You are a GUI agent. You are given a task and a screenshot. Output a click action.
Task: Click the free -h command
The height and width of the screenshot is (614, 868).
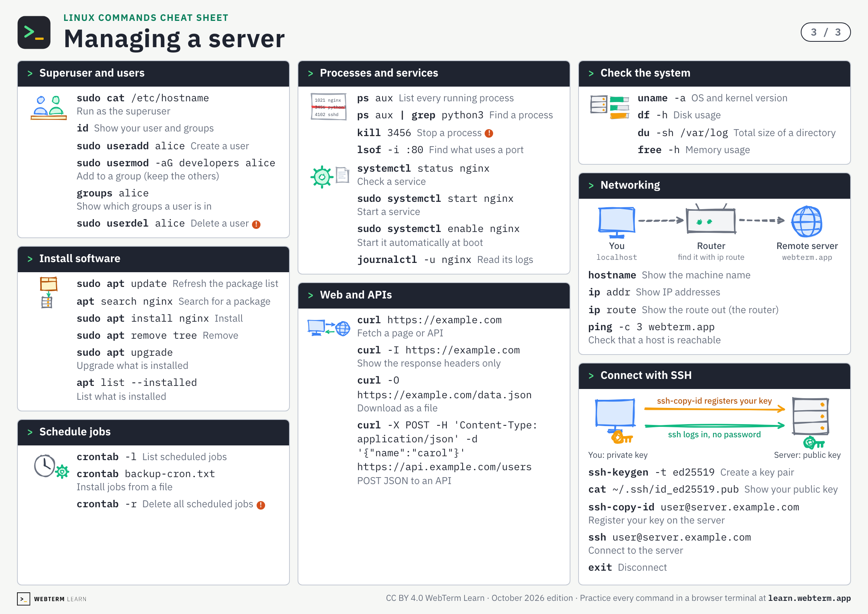point(659,150)
